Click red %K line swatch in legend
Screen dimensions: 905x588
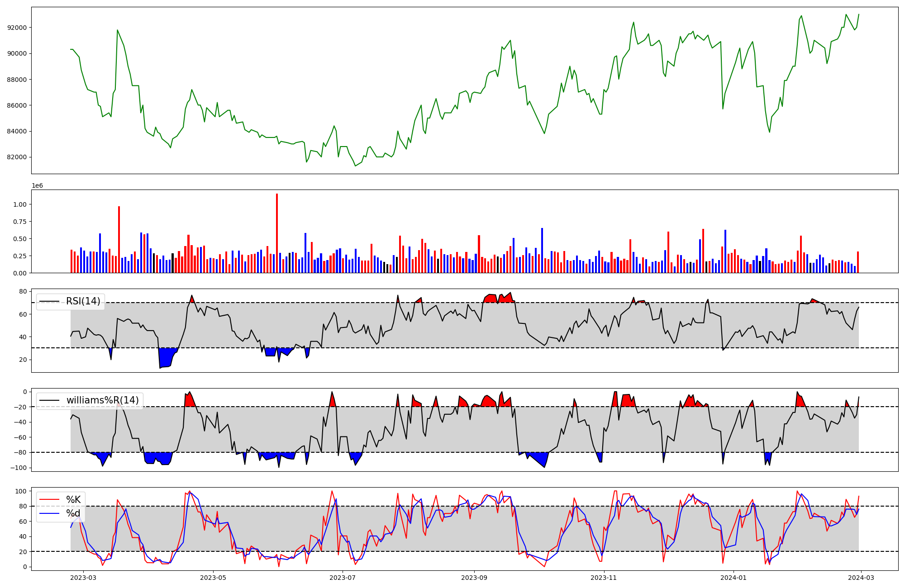[x=49, y=499]
